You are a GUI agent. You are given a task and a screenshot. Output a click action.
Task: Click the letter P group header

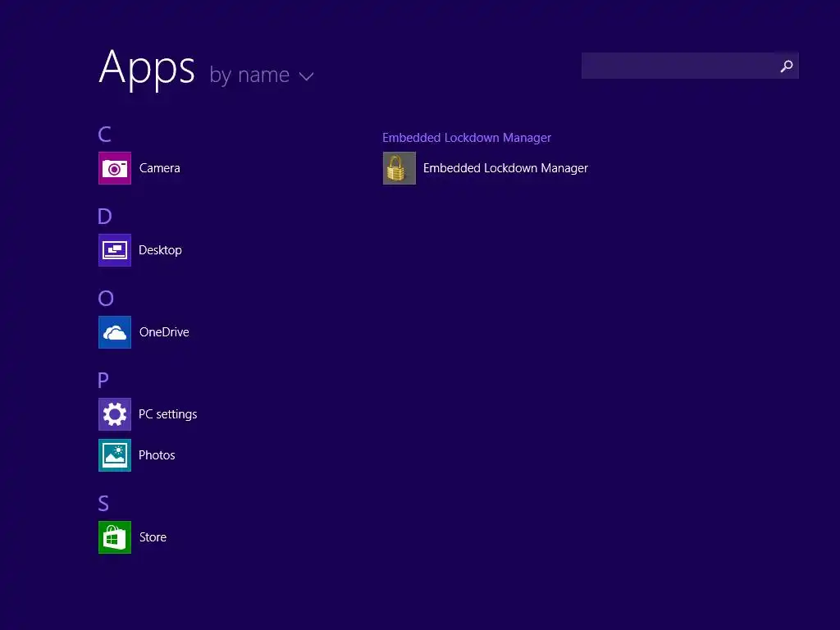point(103,381)
